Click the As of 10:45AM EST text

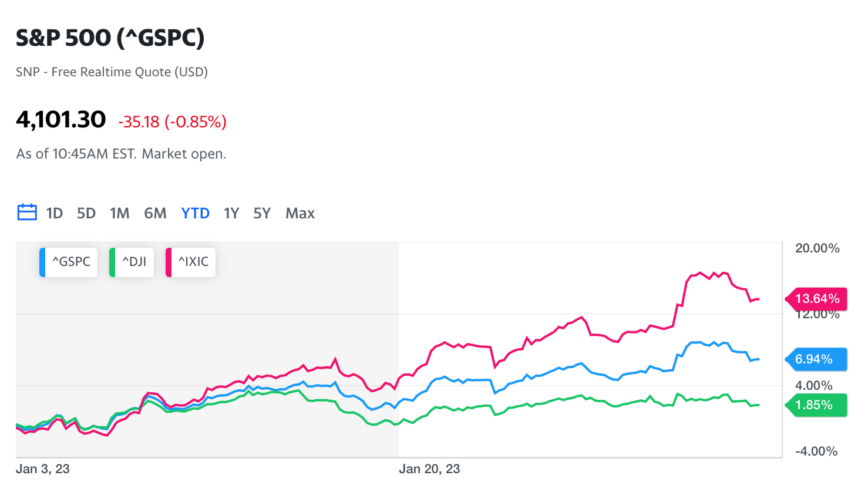pos(121,154)
